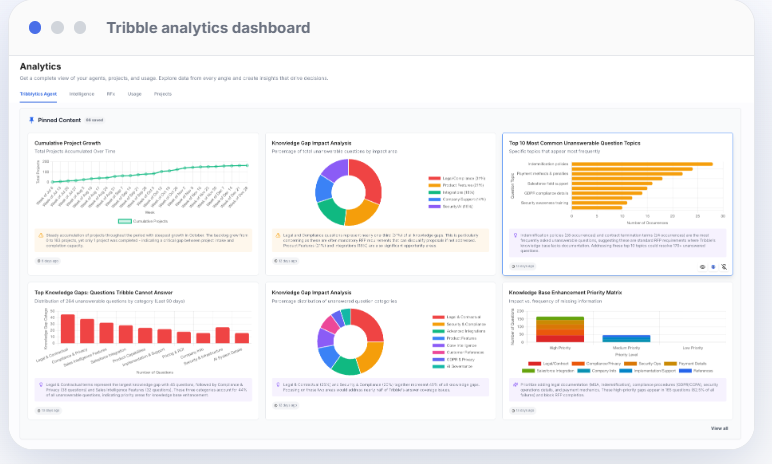This screenshot has height=464, width=772.
Task: Click the Medium Priority blue bar
Action: [x=626, y=338]
